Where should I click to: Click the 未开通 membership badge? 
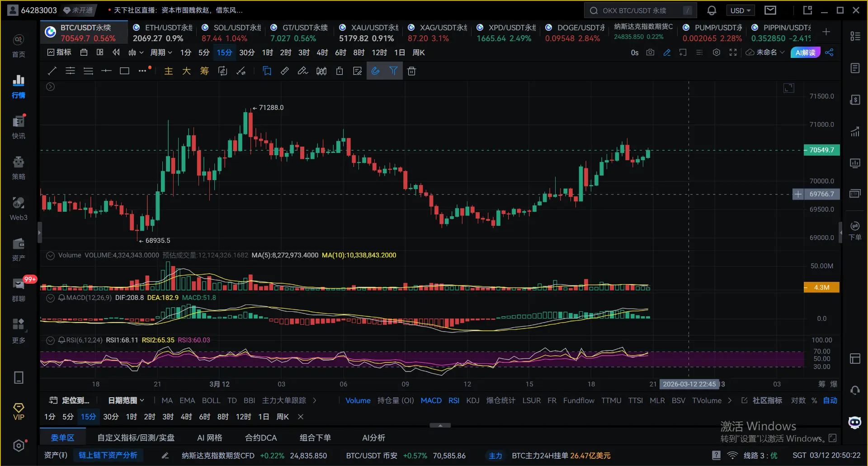(x=78, y=10)
